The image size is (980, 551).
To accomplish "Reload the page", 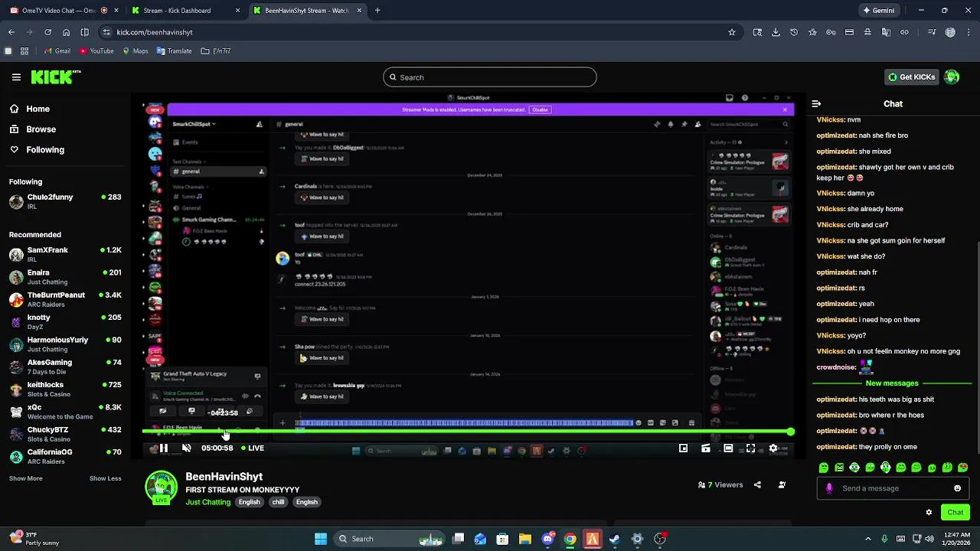I will (47, 32).
